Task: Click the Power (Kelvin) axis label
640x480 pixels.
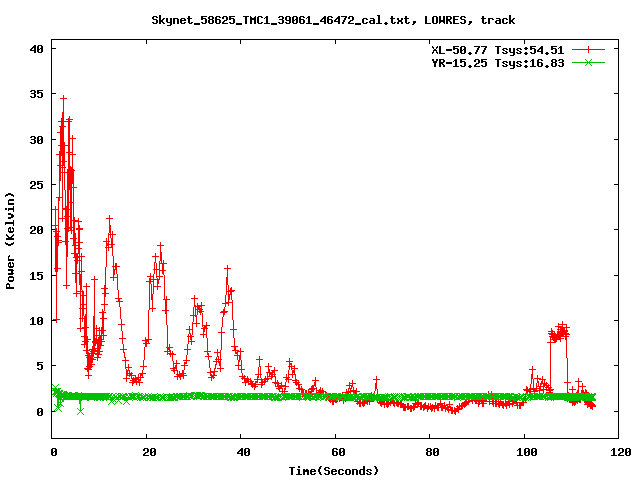Action: click(10, 241)
